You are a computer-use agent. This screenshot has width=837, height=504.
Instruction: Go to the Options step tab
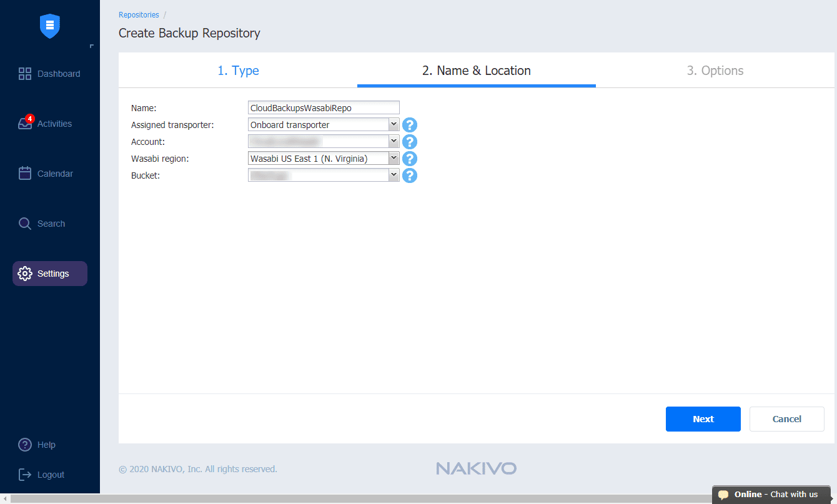715,71
